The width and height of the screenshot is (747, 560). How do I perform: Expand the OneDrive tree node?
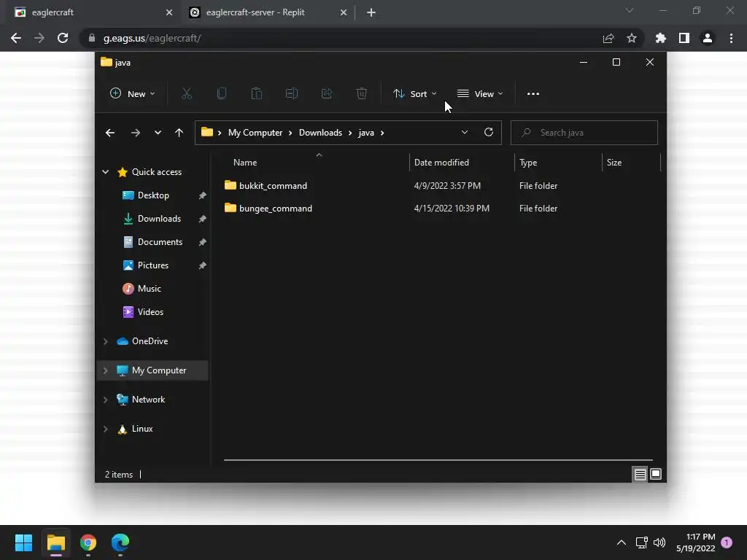105,341
